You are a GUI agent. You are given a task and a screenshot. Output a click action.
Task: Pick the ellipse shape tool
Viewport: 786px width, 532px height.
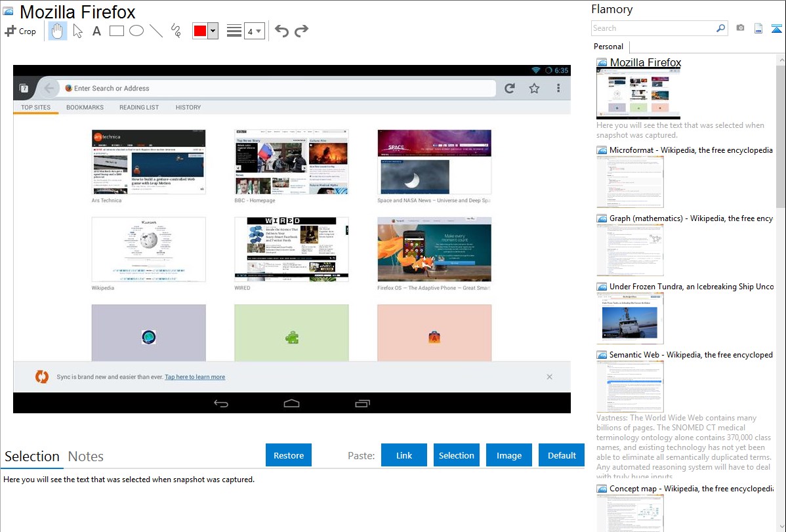coord(136,31)
